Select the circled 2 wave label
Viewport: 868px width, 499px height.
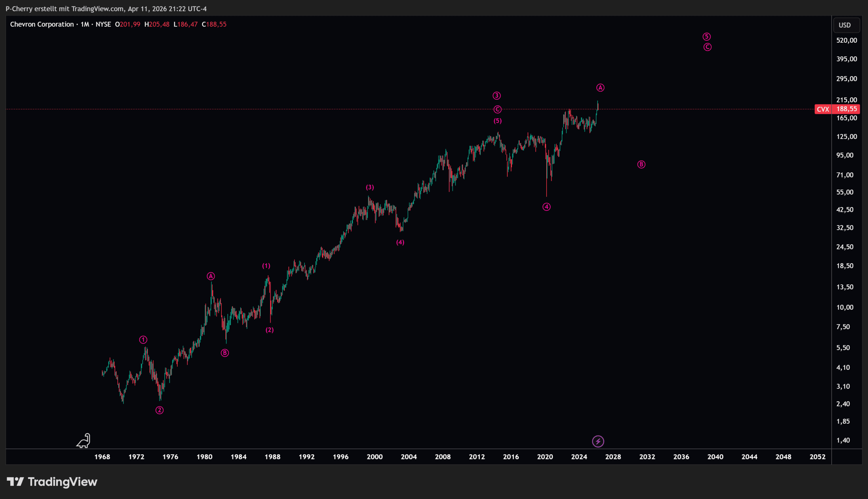(x=160, y=410)
